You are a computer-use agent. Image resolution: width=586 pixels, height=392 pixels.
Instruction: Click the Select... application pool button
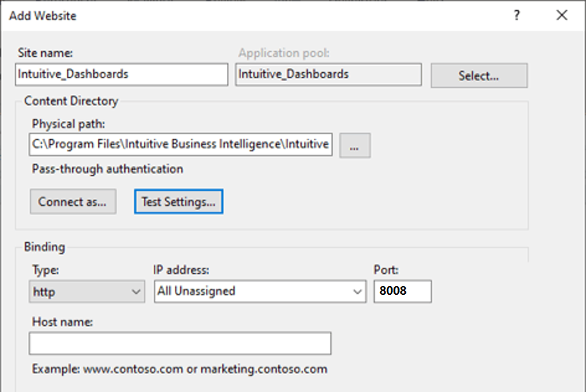coord(479,76)
